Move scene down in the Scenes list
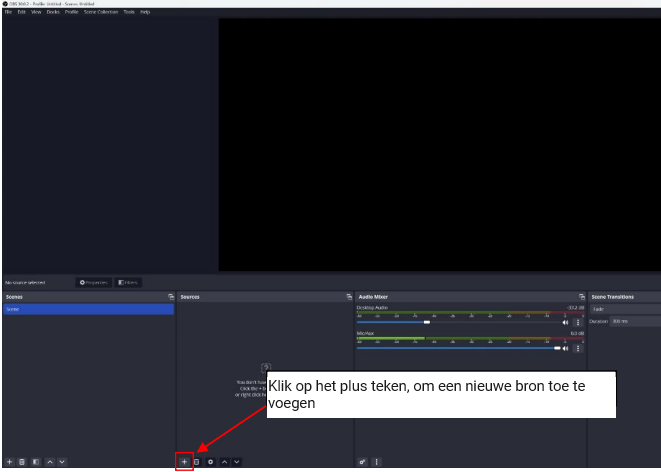 [62, 462]
